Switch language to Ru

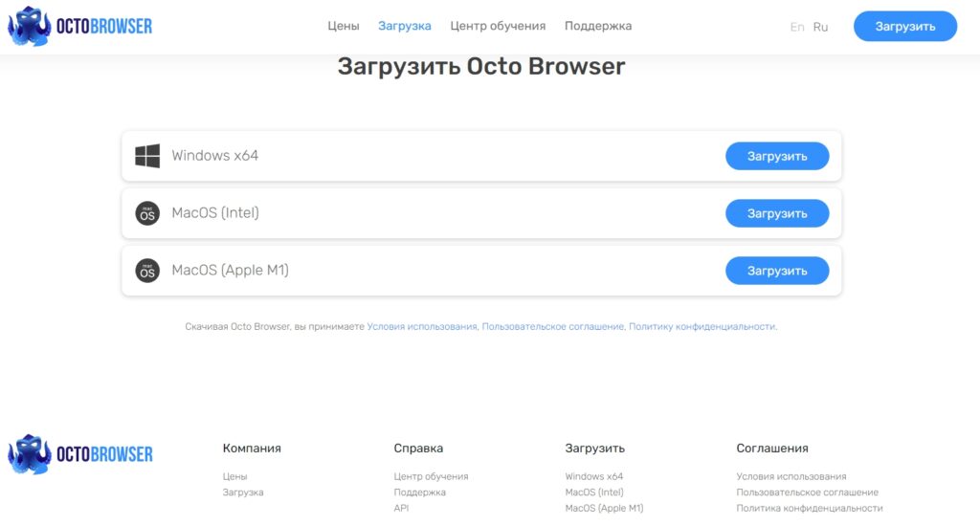pyautogui.click(x=820, y=27)
